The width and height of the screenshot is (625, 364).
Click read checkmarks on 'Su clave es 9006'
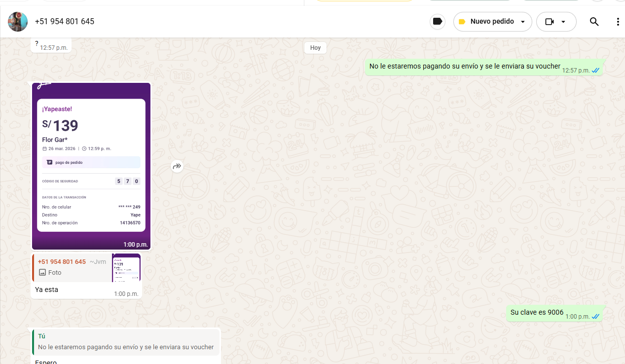point(595,317)
